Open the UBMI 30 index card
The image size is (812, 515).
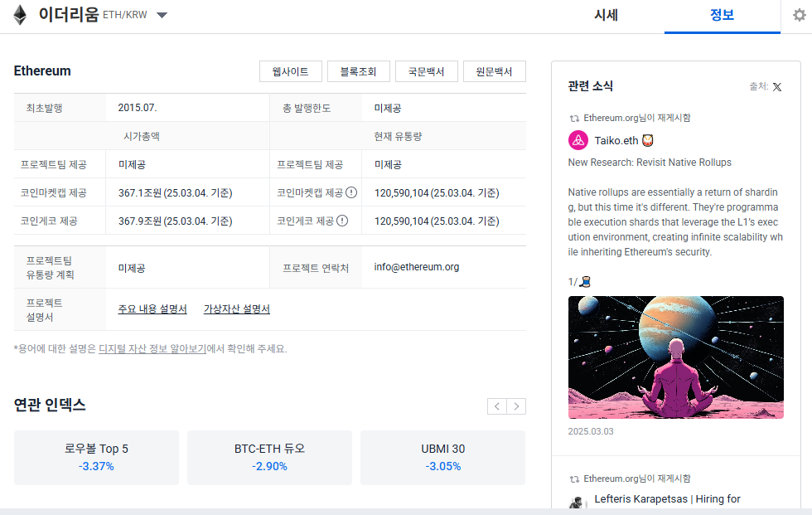tap(442, 458)
